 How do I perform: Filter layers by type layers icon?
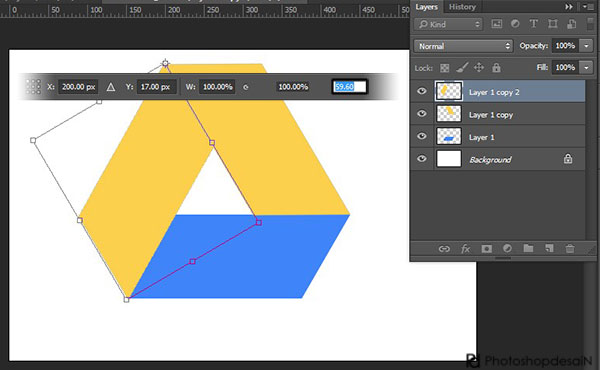[533, 24]
